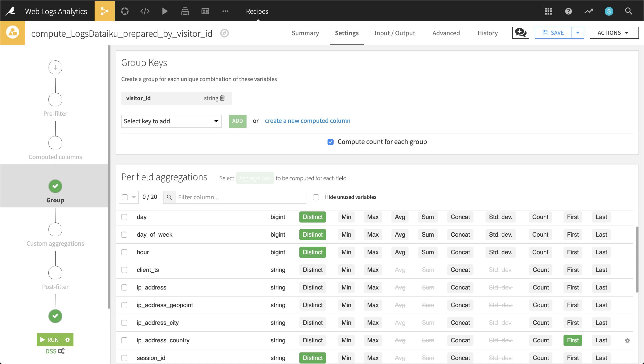Switch to the Input / Output tab
Image resolution: width=644 pixels, height=364 pixels.
click(x=395, y=33)
